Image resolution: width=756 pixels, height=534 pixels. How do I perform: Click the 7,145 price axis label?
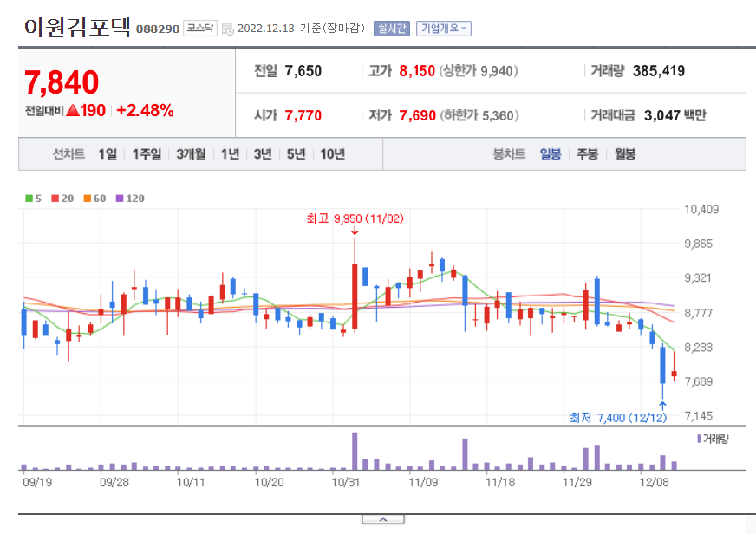click(x=698, y=415)
